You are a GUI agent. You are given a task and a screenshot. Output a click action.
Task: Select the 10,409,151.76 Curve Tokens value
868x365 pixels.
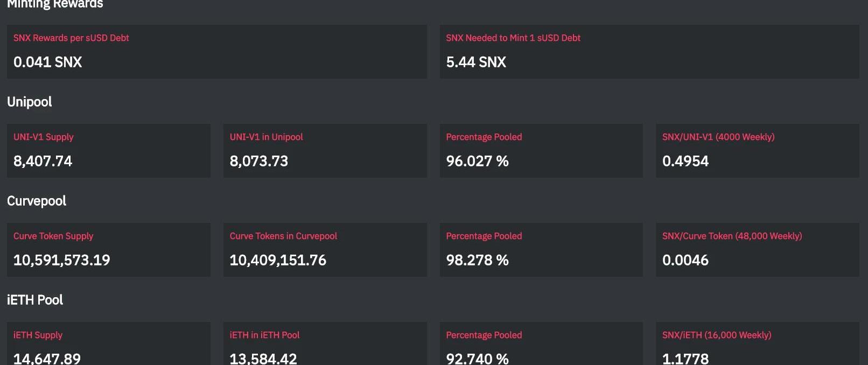click(277, 260)
